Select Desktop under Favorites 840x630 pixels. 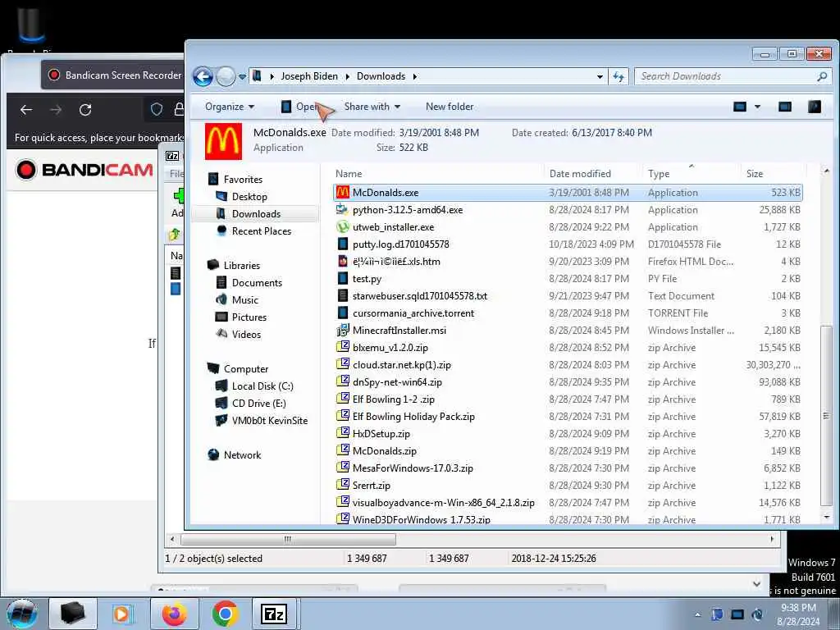tap(249, 197)
